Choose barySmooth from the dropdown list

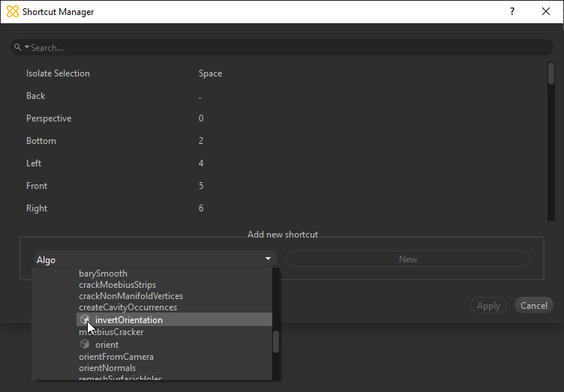tap(103, 274)
